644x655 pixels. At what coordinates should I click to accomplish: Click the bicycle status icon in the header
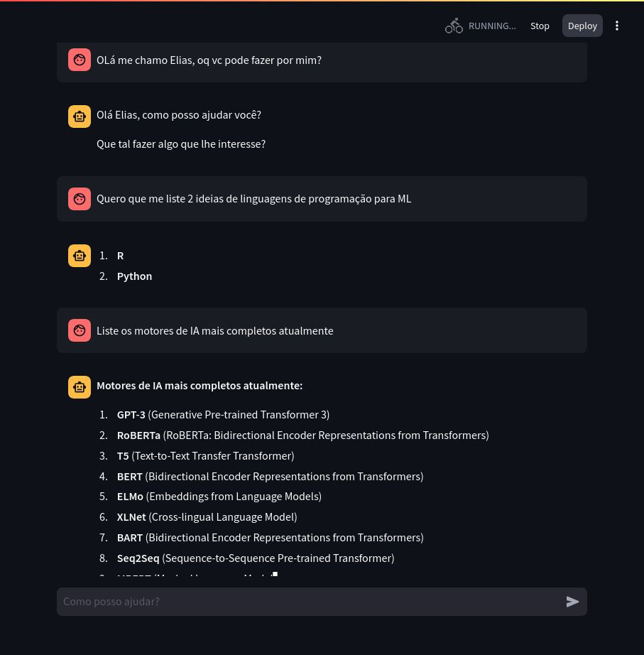click(x=454, y=26)
